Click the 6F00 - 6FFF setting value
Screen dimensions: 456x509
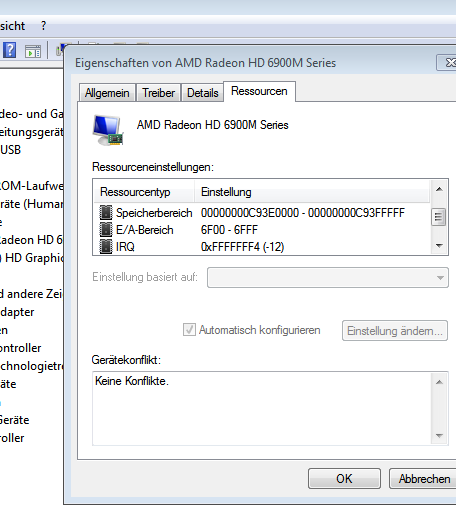(x=229, y=230)
